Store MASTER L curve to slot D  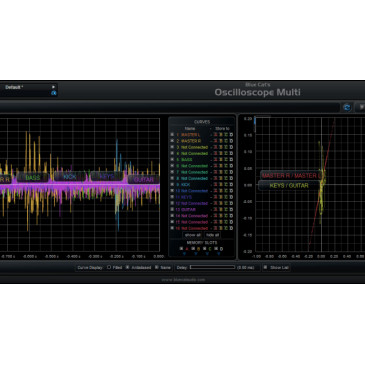pos(231,135)
